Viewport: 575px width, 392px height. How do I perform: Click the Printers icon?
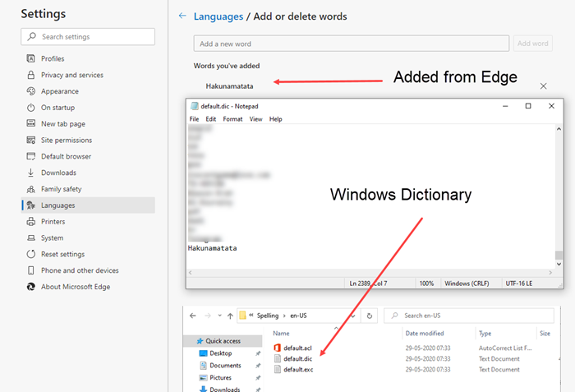coord(31,221)
